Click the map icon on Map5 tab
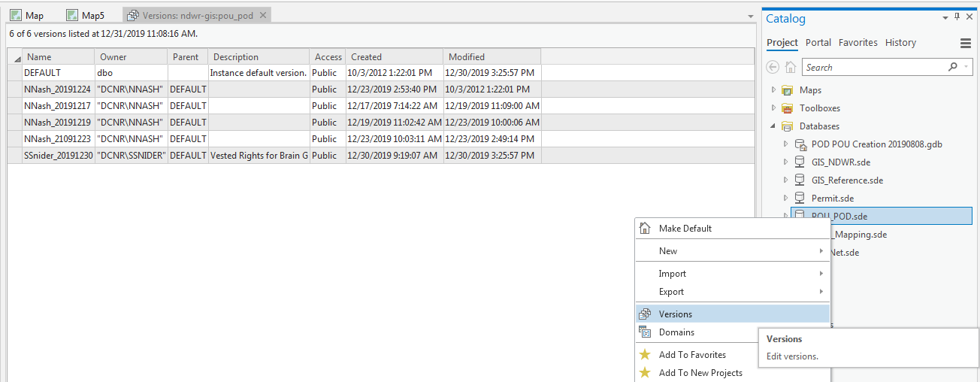The image size is (980, 382). 72,15
